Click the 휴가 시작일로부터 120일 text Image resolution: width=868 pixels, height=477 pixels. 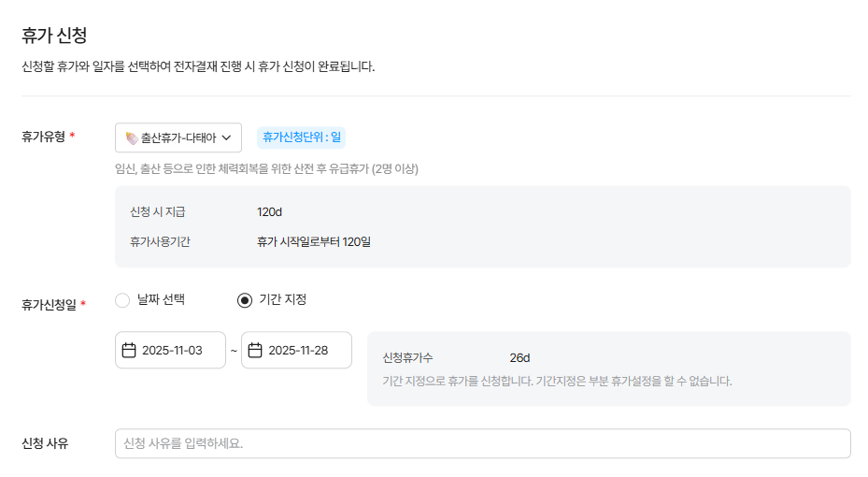pos(314,241)
